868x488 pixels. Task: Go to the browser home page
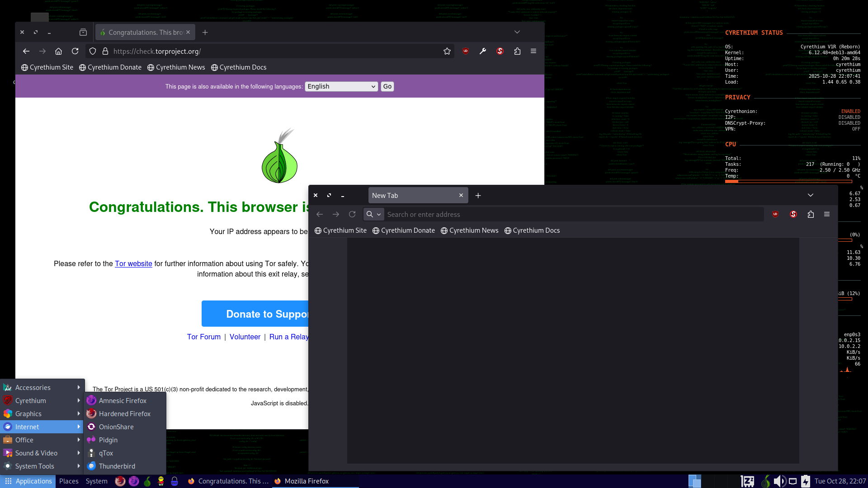[x=58, y=51]
